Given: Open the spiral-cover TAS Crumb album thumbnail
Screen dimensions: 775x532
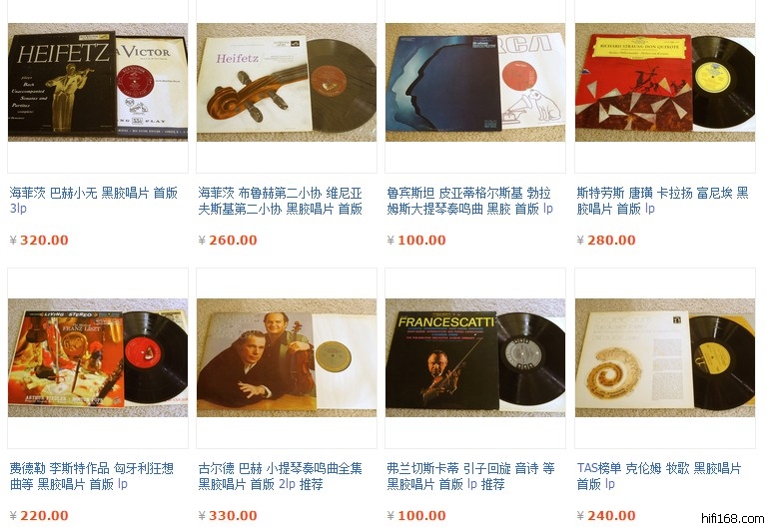Looking at the screenshot, I should [x=665, y=357].
